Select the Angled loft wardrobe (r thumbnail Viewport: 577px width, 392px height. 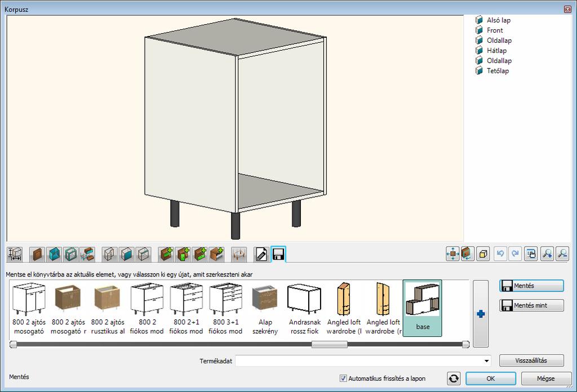click(x=383, y=309)
